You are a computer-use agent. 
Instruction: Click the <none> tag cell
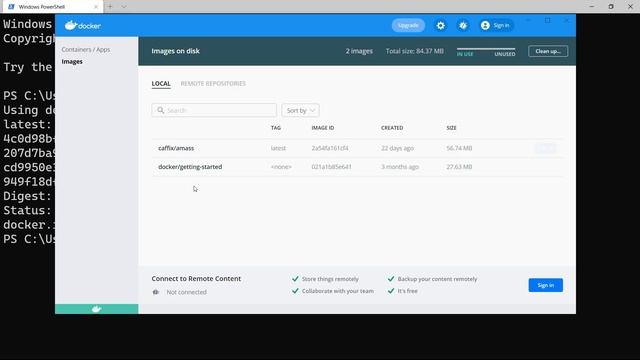[281, 167]
